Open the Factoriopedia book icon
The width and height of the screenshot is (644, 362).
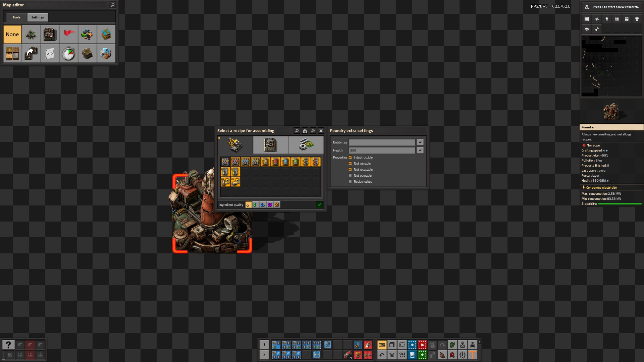[x=617, y=19]
